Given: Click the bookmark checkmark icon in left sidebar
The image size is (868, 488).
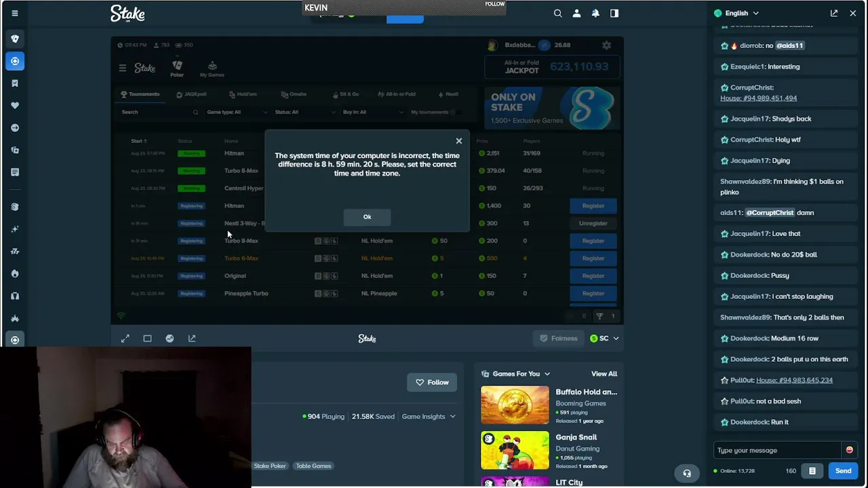Looking at the screenshot, I should pos(15,83).
